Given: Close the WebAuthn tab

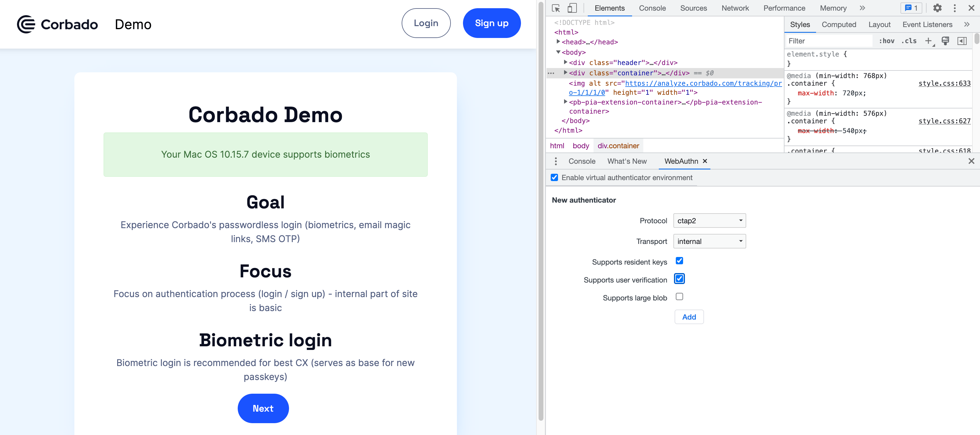Looking at the screenshot, I should coord(705,161).
